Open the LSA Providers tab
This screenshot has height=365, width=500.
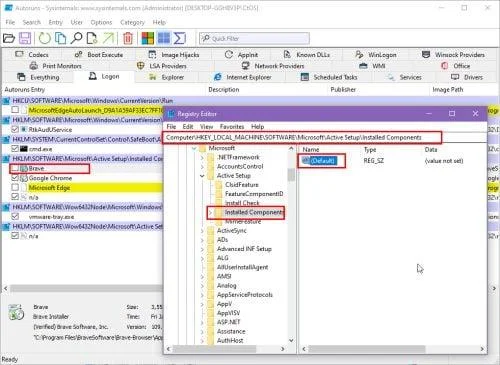[162, 66]
